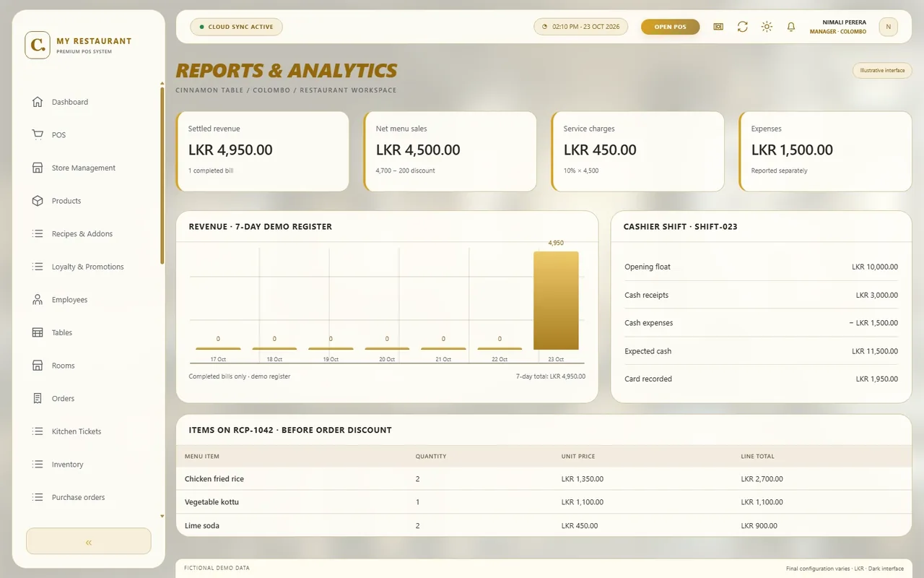Screen dimensions: 924x578
Task: Click unit price LKR 1,100.00
Action: tap(583, 502)
